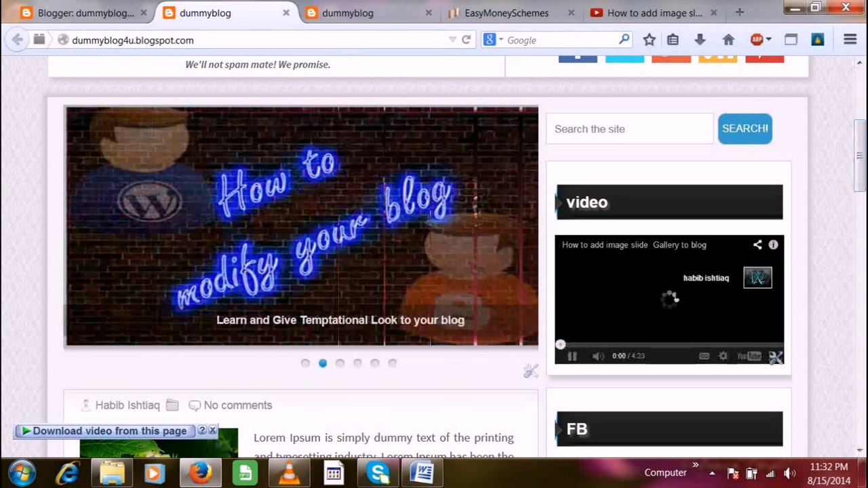Open the Habib Ishtiaq author link

tap(127, 405)
